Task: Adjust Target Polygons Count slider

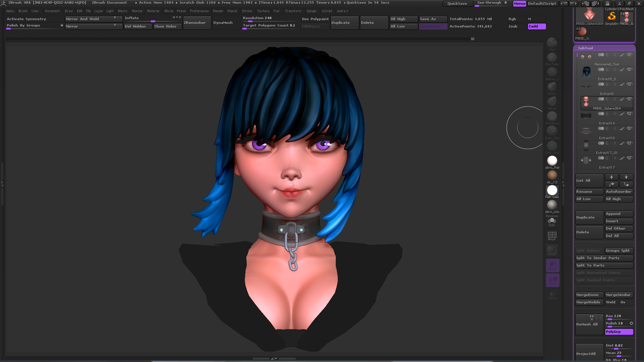Action: (270, 26)
